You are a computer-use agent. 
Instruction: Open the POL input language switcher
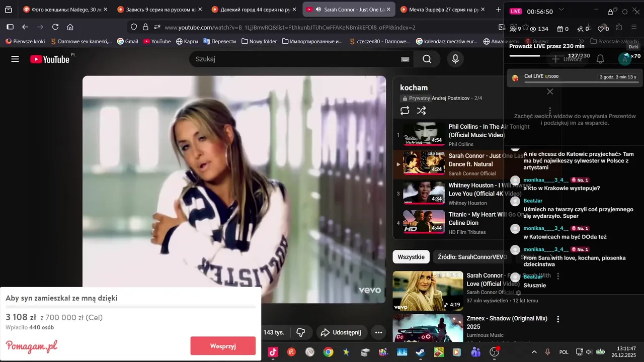point(564,352)
